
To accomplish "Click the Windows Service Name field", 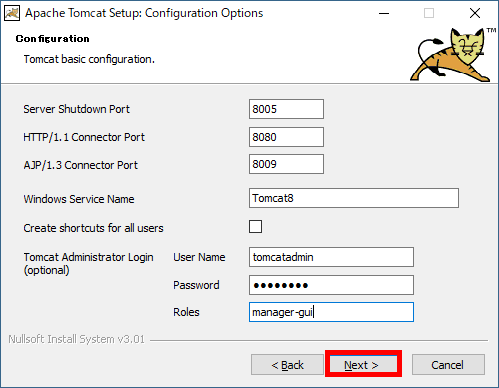I will [x=354, y=198].
